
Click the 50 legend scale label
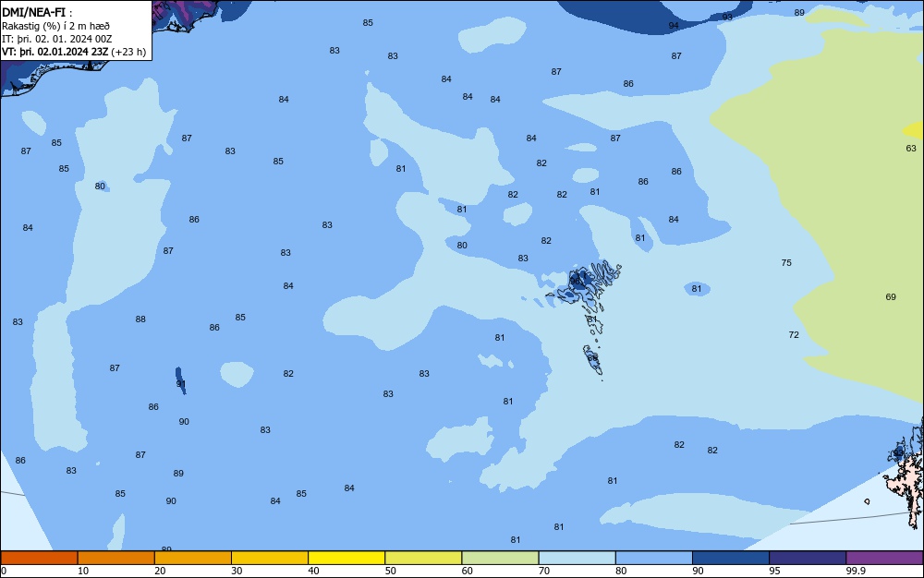[x=390, y=571]
